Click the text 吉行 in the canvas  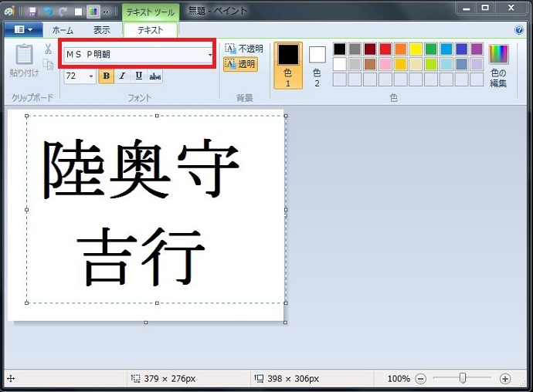[141, 257]
